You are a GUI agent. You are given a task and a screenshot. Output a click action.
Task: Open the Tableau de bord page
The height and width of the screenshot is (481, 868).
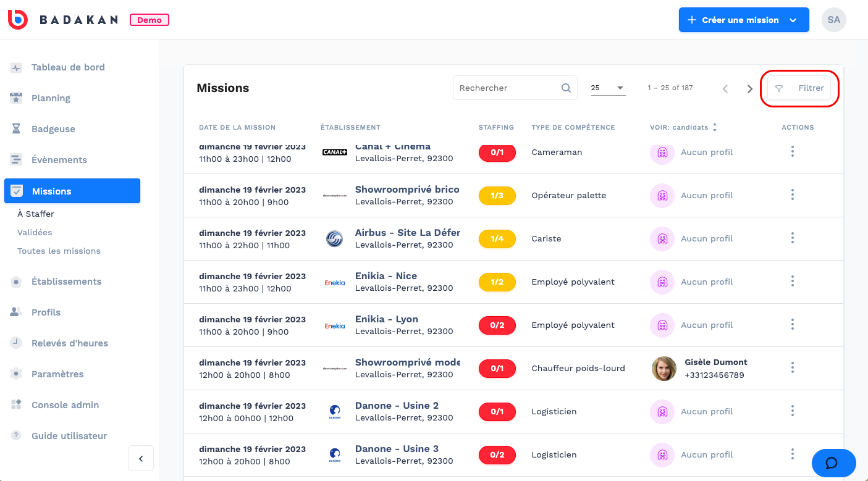pos(68,67)
